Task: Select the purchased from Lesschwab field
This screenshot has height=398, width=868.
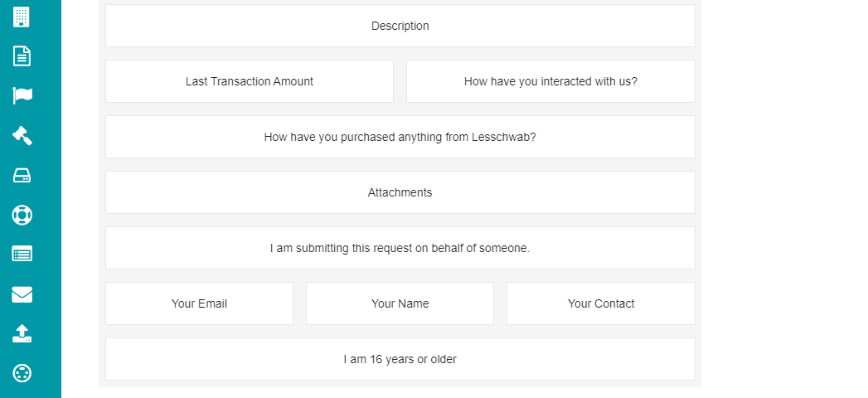Action: 400,137
